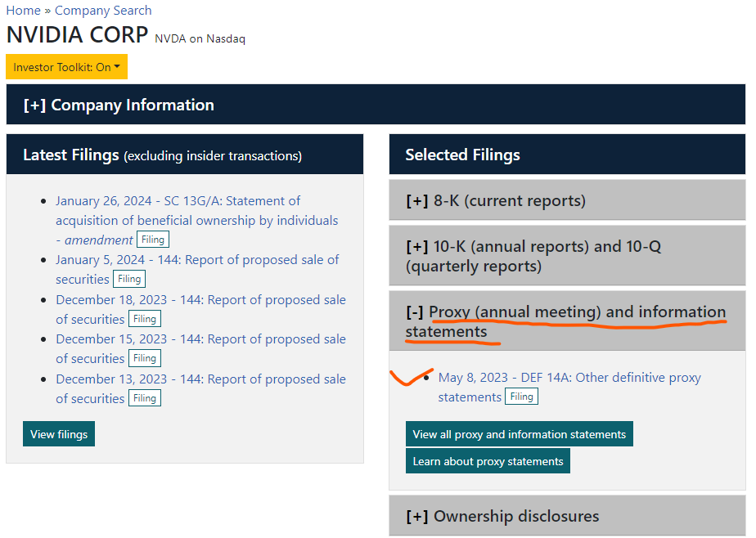
Task: Collapse the Proxy and information statements section
Action: click(x=567, y=321)
